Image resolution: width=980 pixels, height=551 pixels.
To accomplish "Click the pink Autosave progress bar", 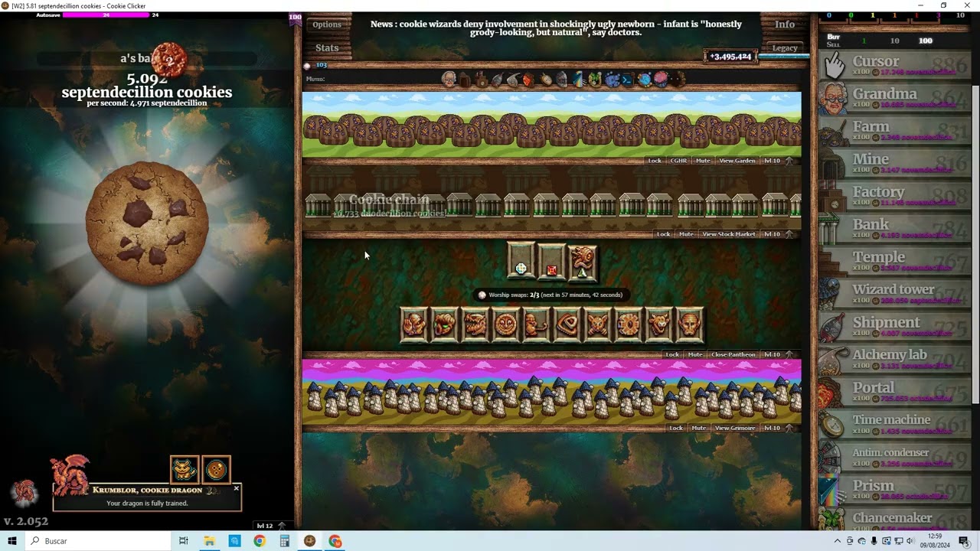I will [106, 15].
